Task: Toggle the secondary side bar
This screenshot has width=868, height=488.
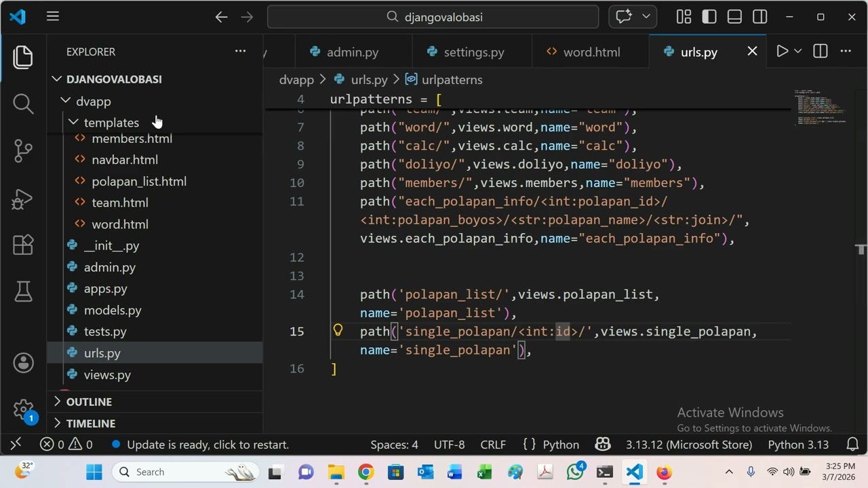Action: [x=760, y=17]
